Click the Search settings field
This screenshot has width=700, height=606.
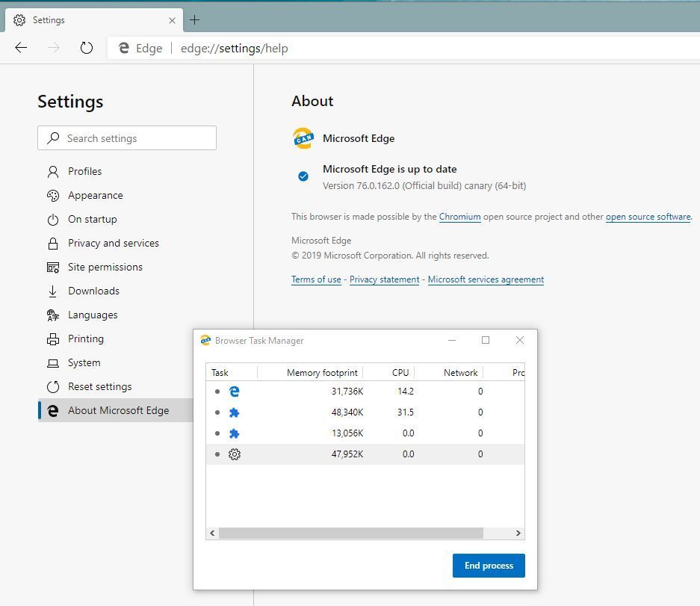[127, 138]
